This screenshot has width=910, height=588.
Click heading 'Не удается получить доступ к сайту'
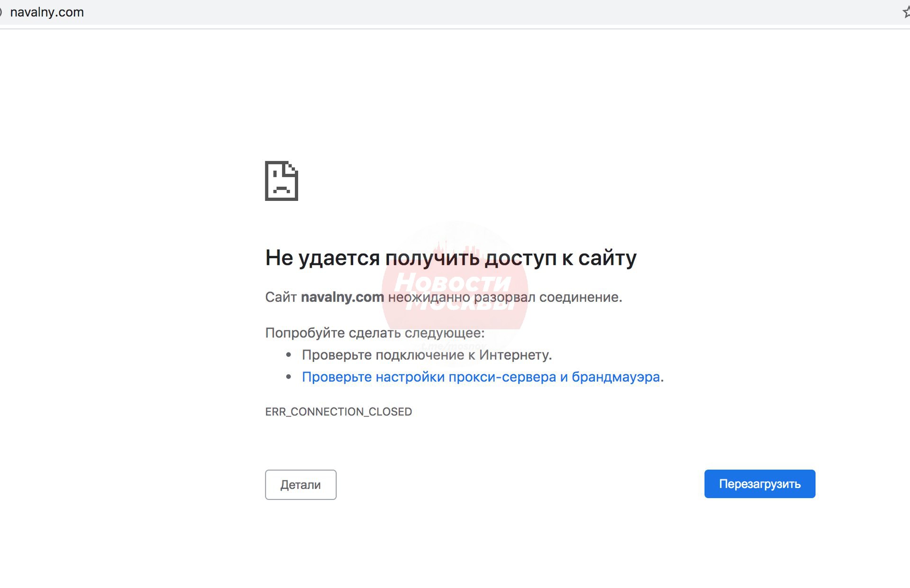(451, 258)
